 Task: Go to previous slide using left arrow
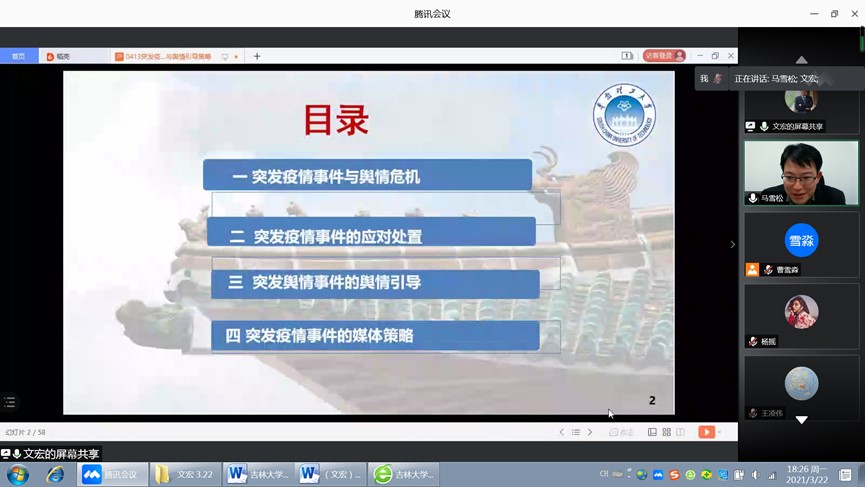pyautogui.click(x=561, y=432)
